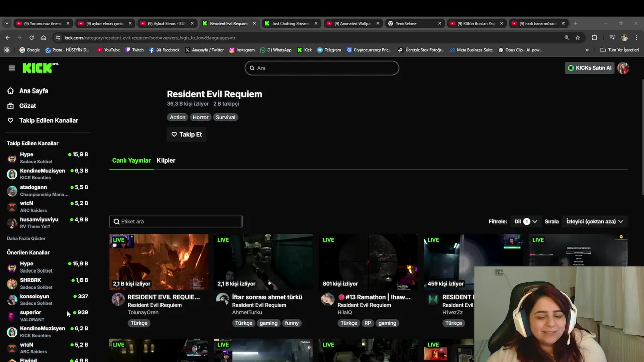Click the page vertical scrollbar
Image resolution: width=644 pixels, height=362 pixels.
(x=641, y=137)
